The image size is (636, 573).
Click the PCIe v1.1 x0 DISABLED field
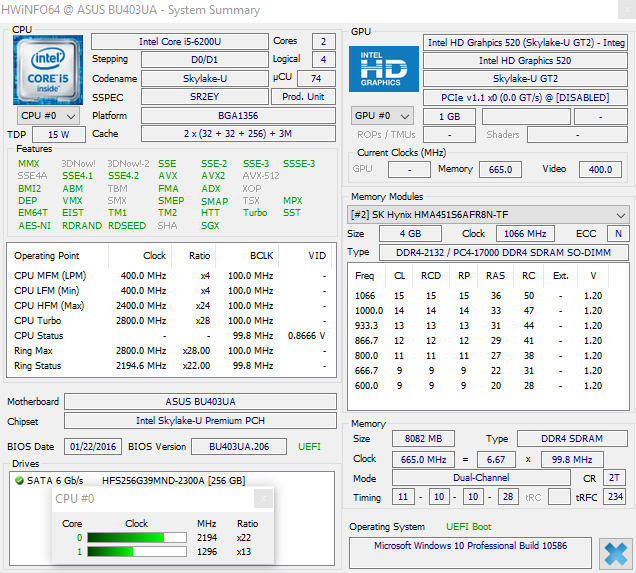pos(525,98)
